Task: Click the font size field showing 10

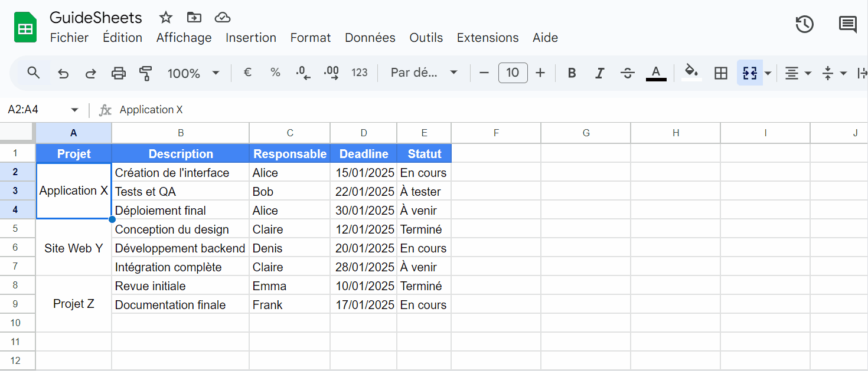Action: (x=513, y=73)
